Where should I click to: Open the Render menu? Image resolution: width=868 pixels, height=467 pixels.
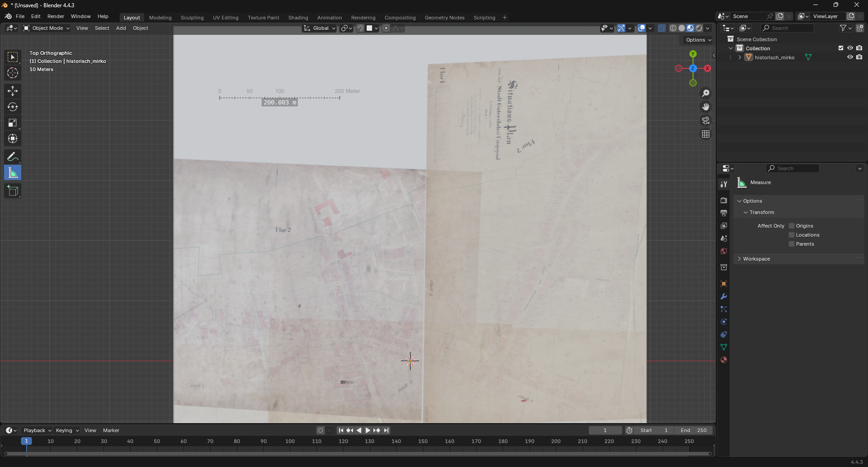click(x=56, y=16)
